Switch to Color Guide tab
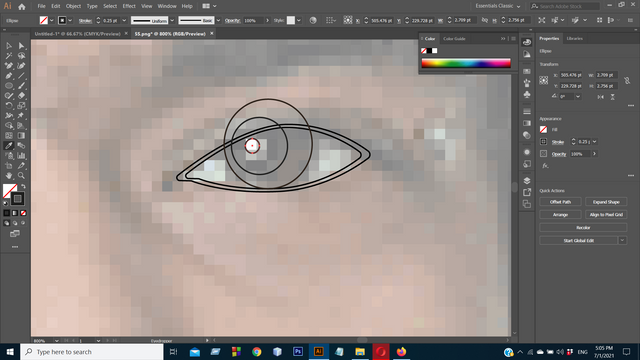Image resolution: width=640 pixels, height=360 pixels. [454, 38]
